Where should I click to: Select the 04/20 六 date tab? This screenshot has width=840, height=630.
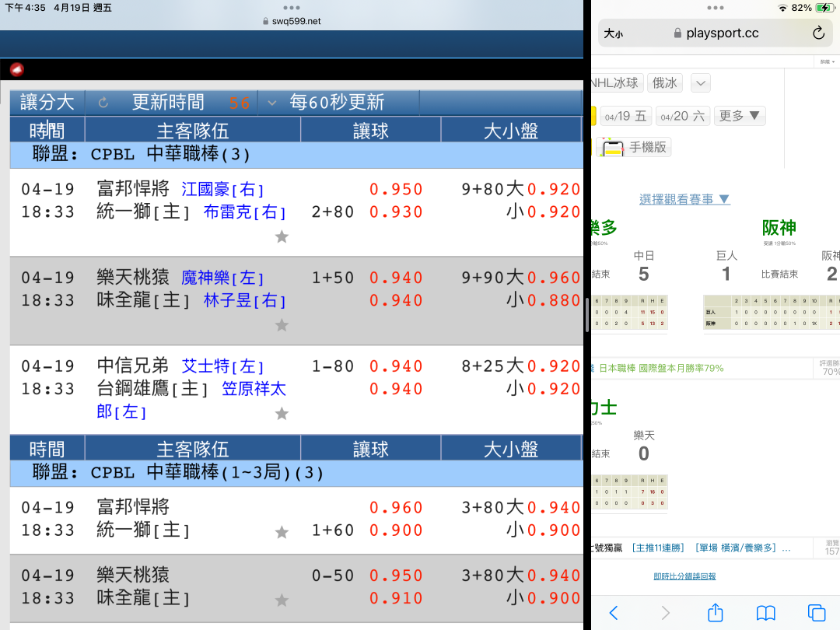[683, 116]
